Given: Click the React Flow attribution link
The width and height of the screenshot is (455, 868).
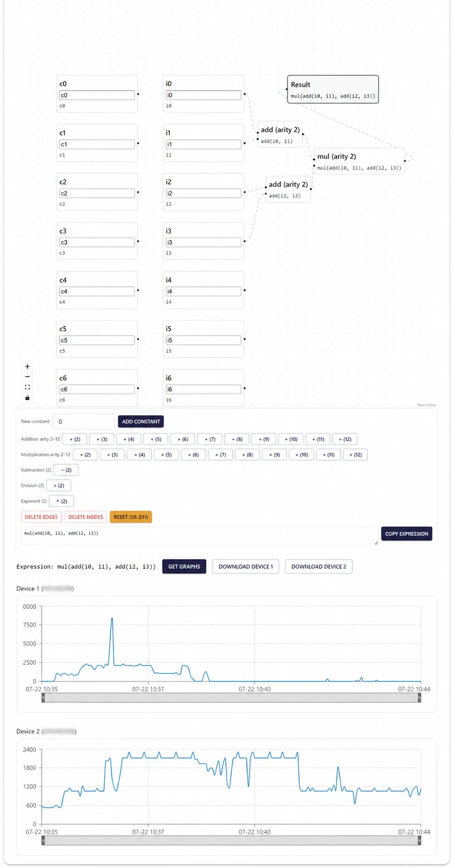Looking at the screenshot, I should [426, 405].
